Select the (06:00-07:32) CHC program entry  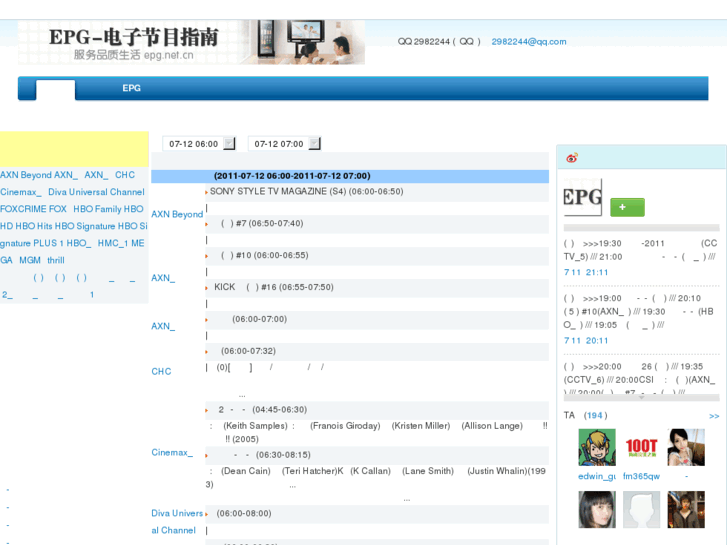[x=248, y=351]
